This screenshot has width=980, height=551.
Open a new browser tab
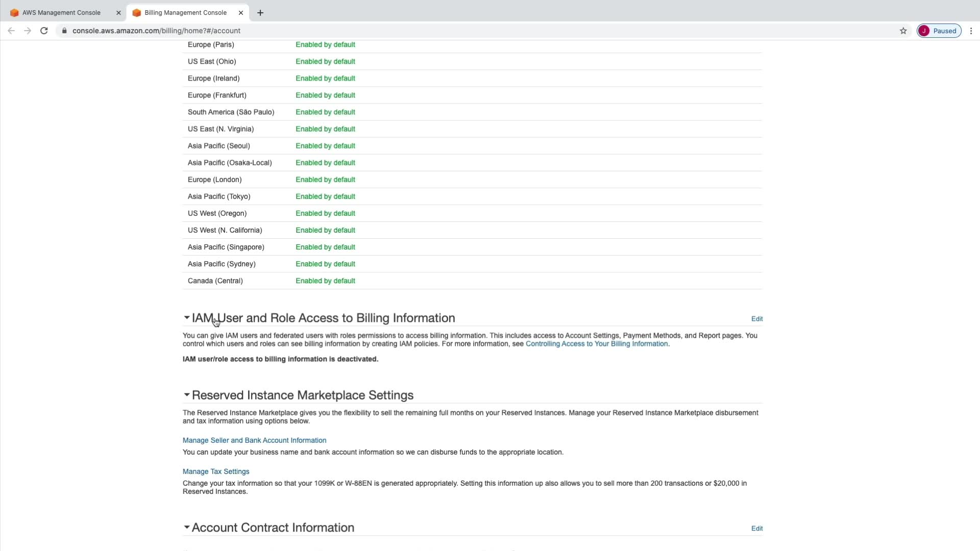(x=260, y=13)
